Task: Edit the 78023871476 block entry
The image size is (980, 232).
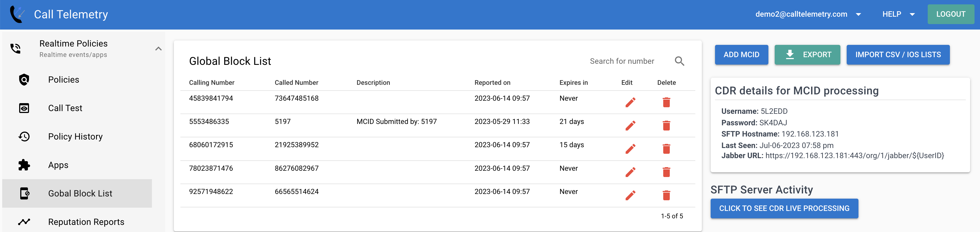Action: pyautogui.click(x=630, y=172)
